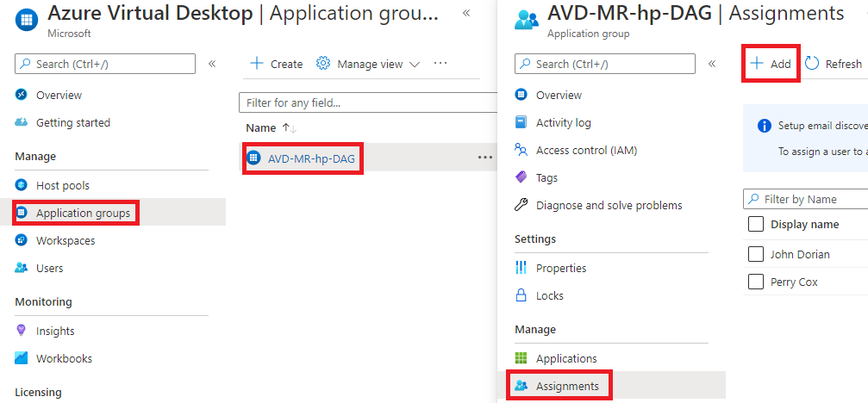Check the Perry Cox checkbox
This screenshot has width=868, height=403.
coord(756,282)
